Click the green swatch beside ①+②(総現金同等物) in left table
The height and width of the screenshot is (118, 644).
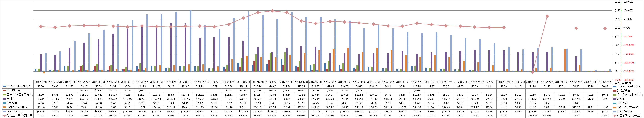(4, 95)
